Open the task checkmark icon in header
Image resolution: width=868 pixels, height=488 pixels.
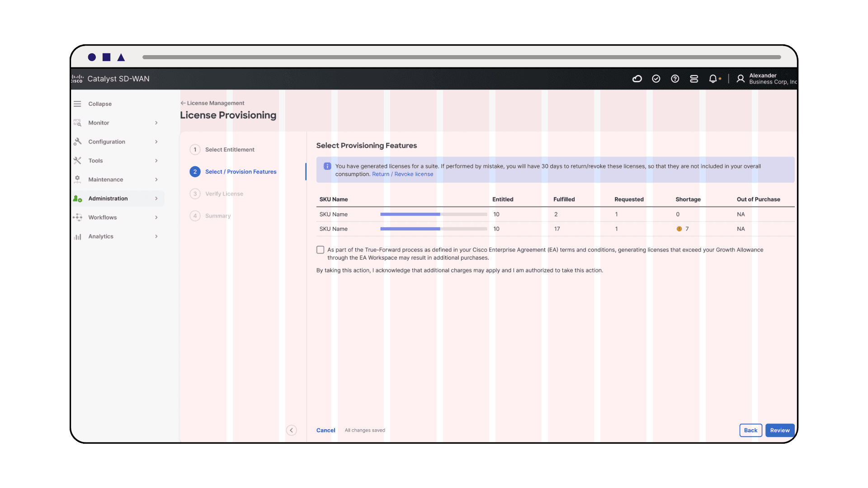point(656,79)
